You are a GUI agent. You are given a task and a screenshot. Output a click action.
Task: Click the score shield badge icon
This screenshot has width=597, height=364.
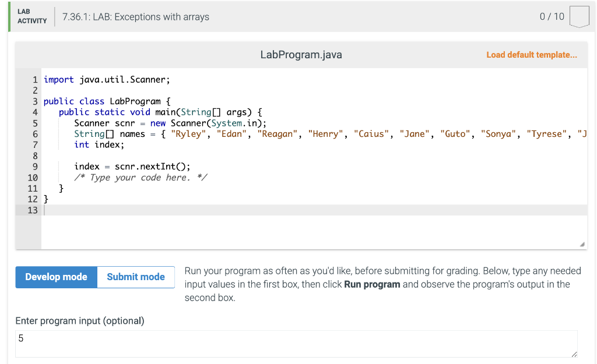579,17
